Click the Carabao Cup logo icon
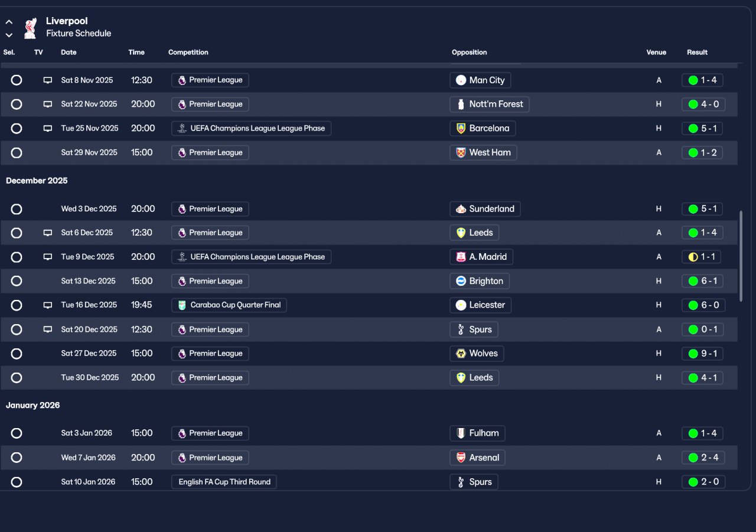This screenshot has width=756, height=532. pyautogui.click(x=182, y=305)
